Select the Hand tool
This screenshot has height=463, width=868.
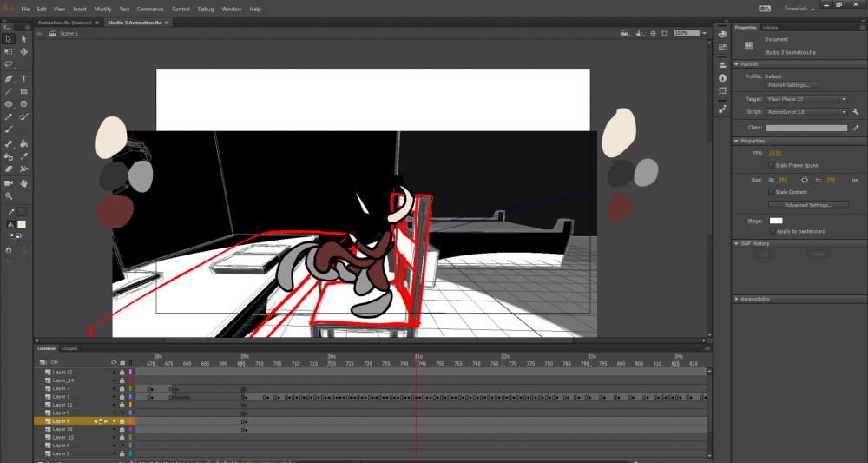tap(23, 183)
